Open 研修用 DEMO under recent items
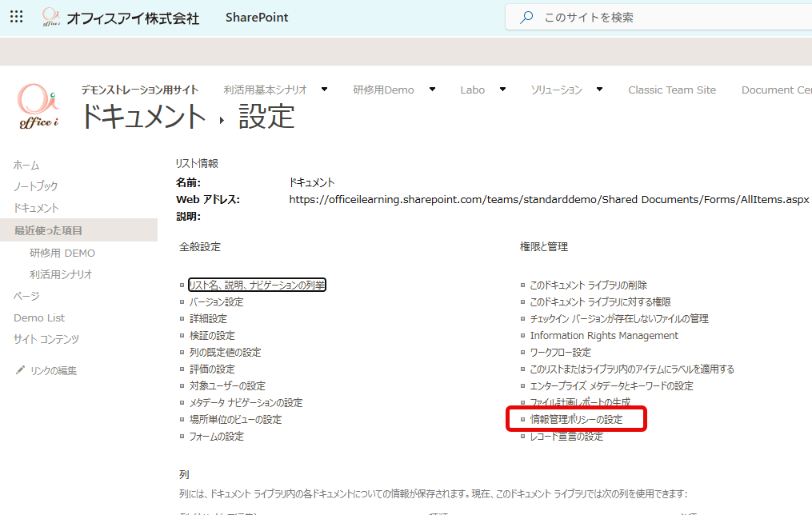The height and width of the screenshot is (515, 812). pyautogui.click(x=62, y=253)
